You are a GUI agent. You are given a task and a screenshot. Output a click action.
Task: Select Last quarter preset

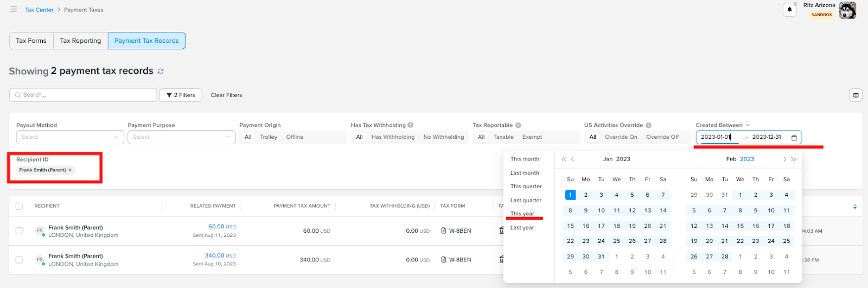526,201
